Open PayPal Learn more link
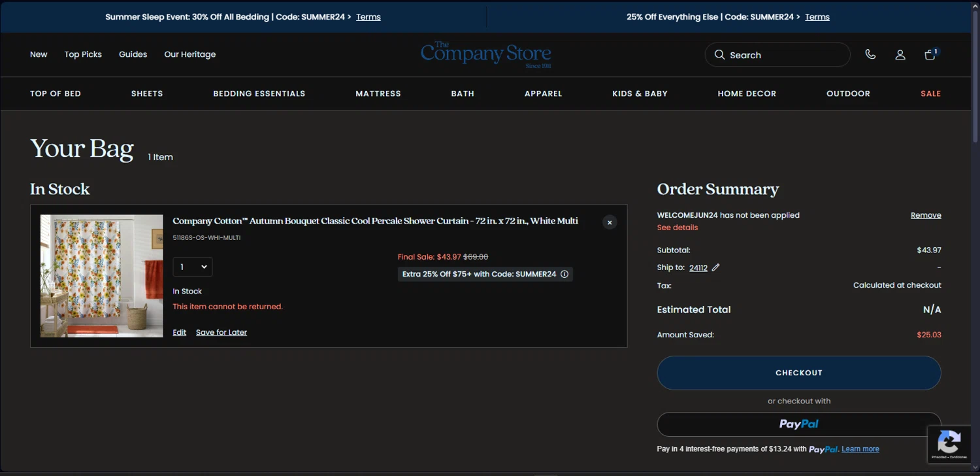 pyautogui.click(x=860, y=449)
